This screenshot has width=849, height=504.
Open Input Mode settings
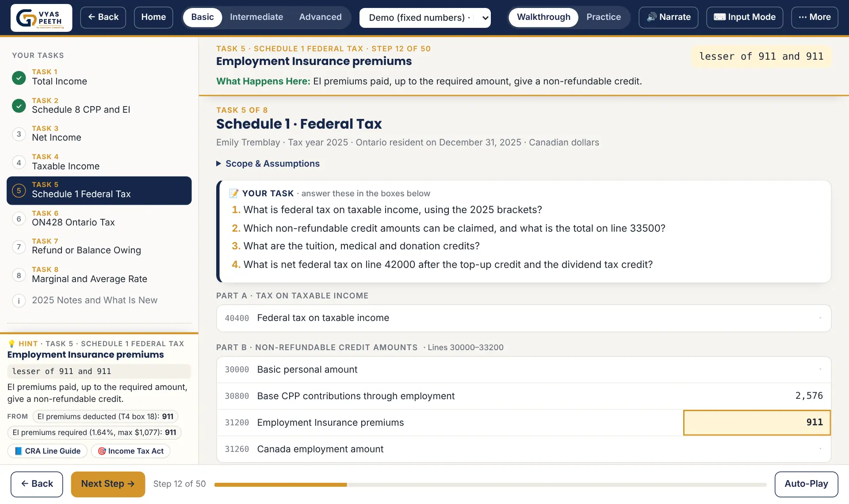(x=745, y=17)
